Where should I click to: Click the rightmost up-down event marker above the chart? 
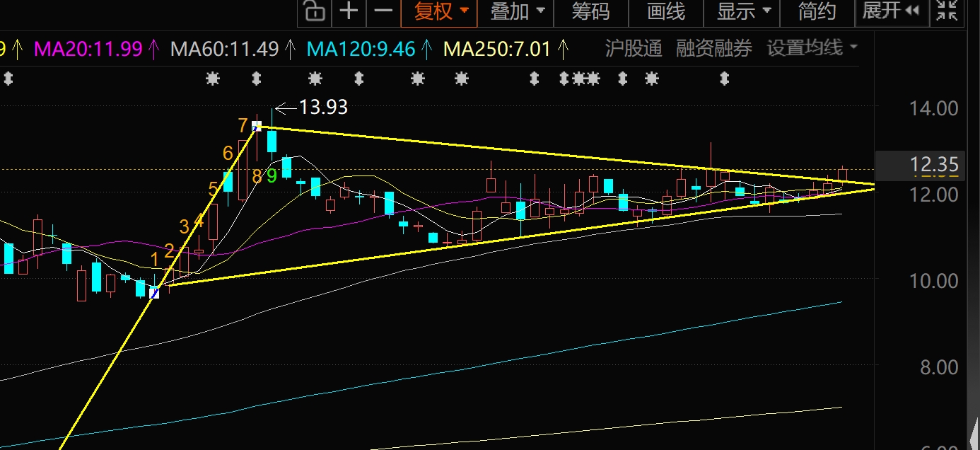click(x=724, y=79)
